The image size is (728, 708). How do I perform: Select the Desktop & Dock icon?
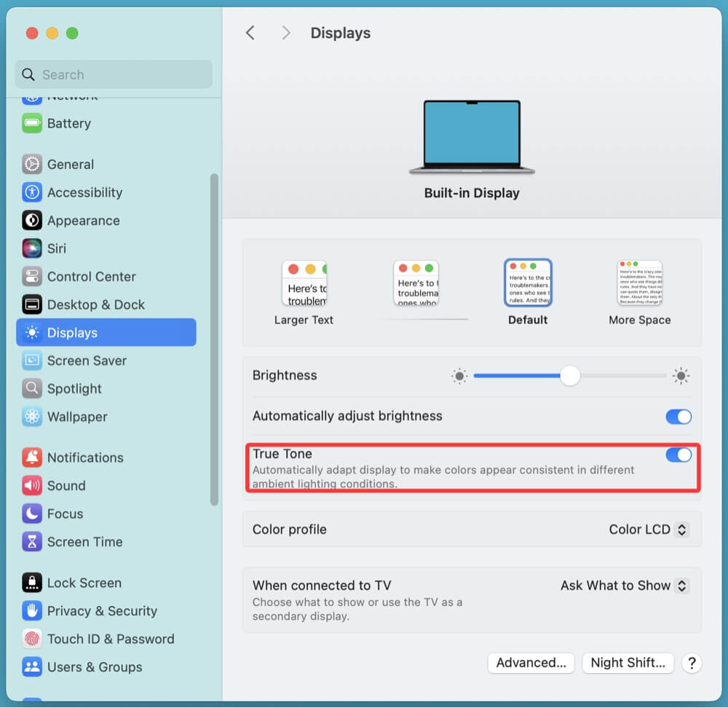point(32,304)
